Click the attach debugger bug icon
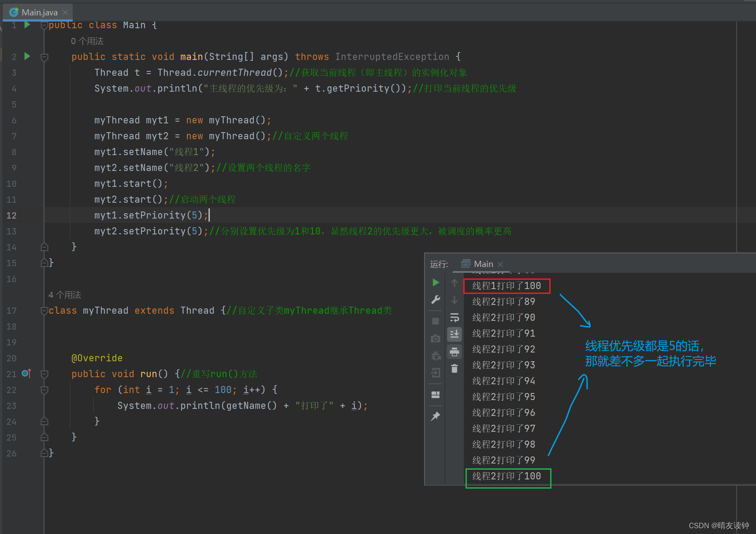This screenshot has width=756, height=534. (436, 356)
